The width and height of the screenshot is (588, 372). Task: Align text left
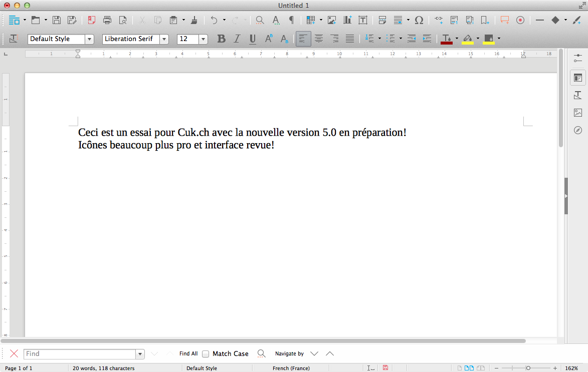[303, 39]
